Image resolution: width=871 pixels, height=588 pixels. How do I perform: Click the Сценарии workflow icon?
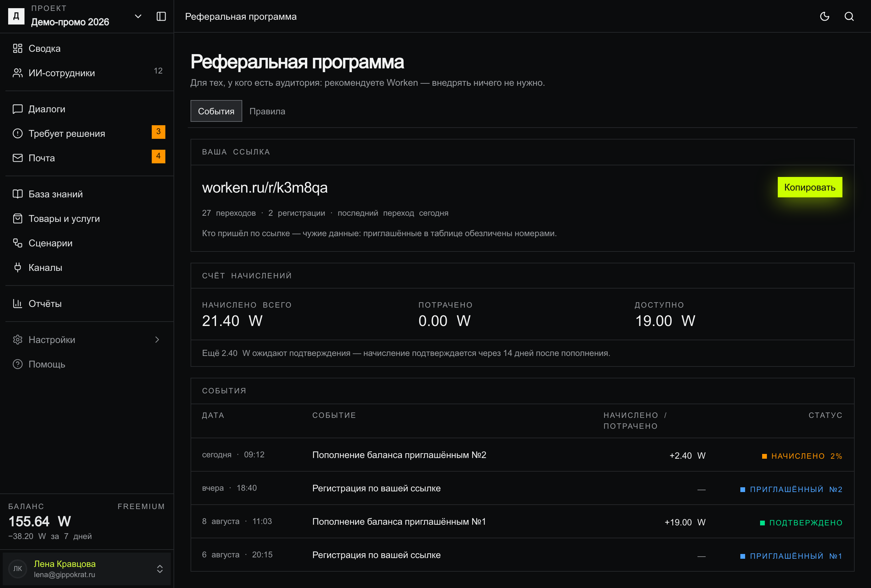pos(18,243)
